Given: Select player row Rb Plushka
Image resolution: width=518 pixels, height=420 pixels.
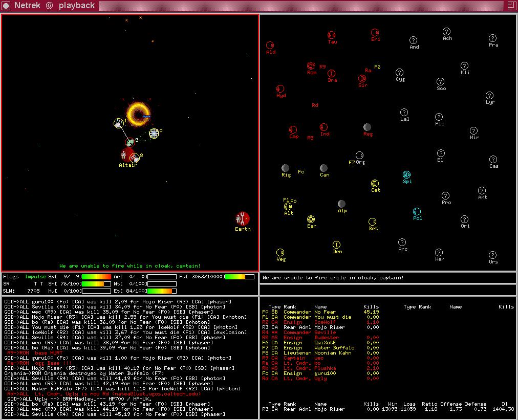Looking at the screenshot, I should (x=320, y=368).
